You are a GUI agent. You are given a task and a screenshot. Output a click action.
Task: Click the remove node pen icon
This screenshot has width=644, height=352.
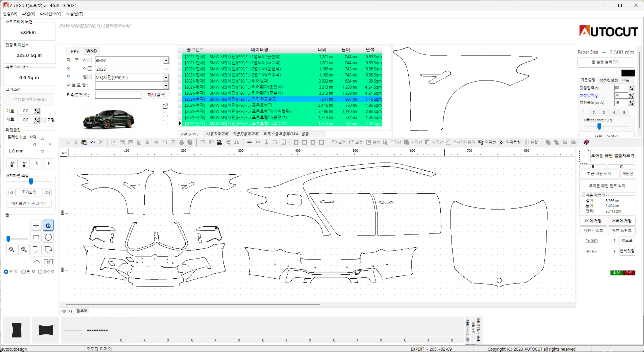coord(24,164)
